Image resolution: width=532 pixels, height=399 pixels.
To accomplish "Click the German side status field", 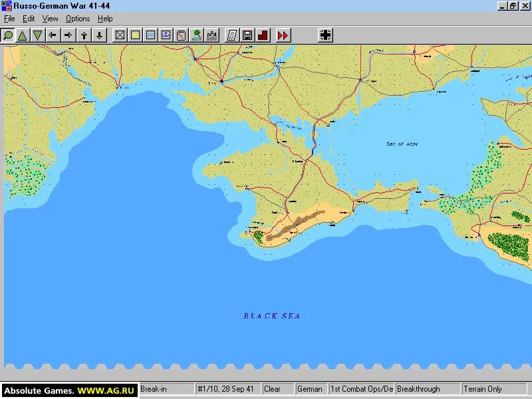I will (x=311, y=389).
